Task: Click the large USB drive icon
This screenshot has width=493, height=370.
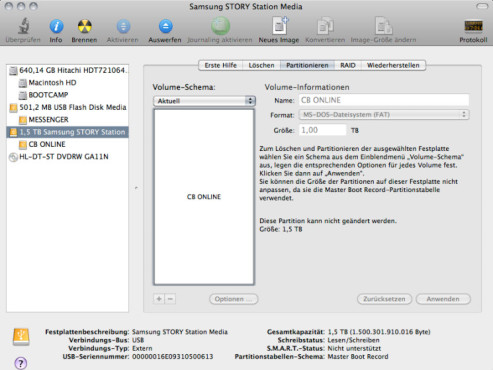Action: tap(21, 336)
